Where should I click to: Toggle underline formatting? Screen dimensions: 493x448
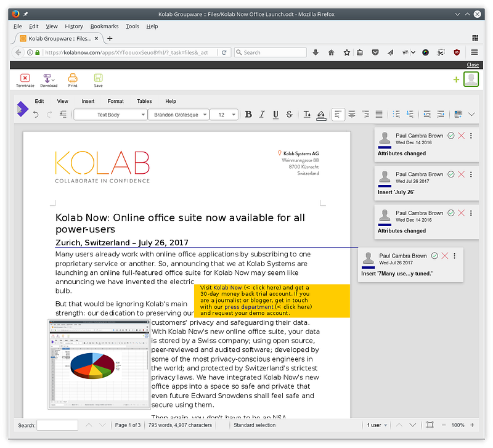pyautogui.click(x=275, y=115)
